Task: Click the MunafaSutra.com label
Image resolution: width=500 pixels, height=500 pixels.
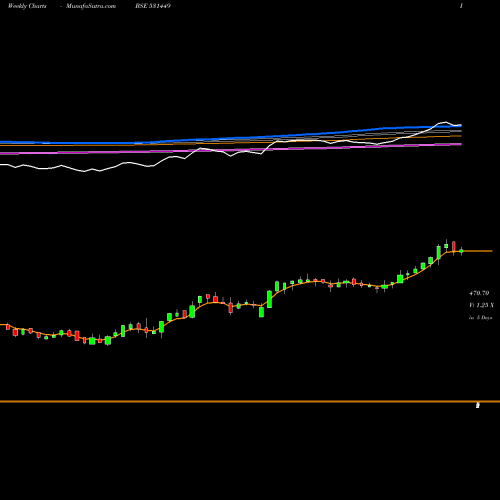Action: point(91,6)
